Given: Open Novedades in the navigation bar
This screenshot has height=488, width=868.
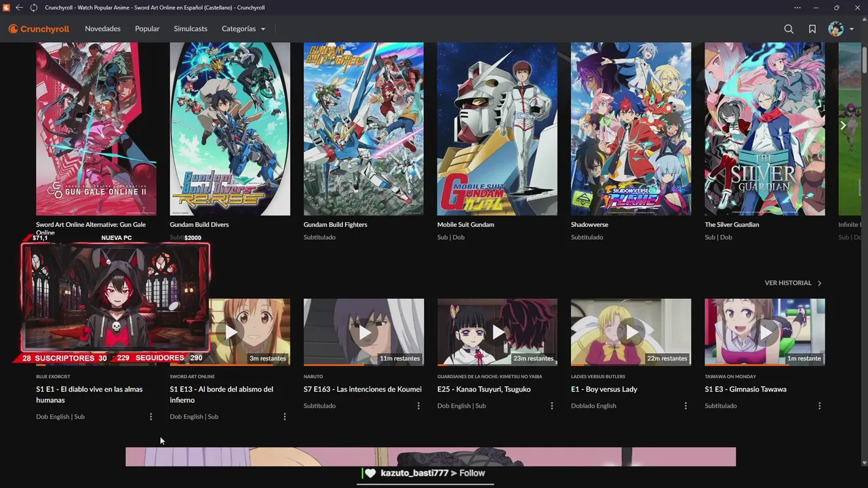Looking at the screenshot, I should click(x=102, y=29).
